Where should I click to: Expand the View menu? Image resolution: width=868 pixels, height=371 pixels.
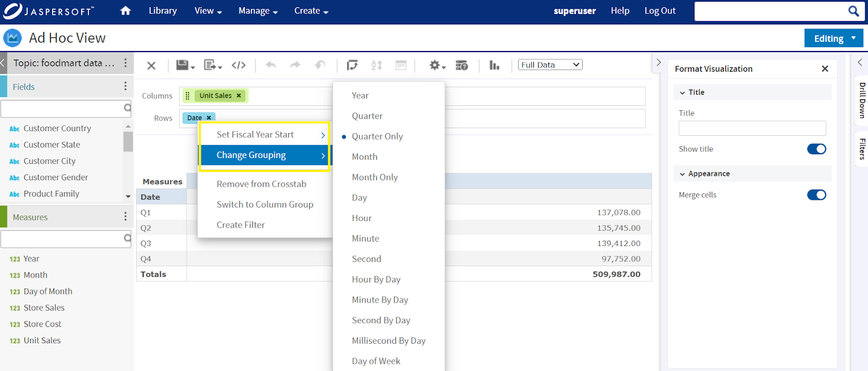208,11
